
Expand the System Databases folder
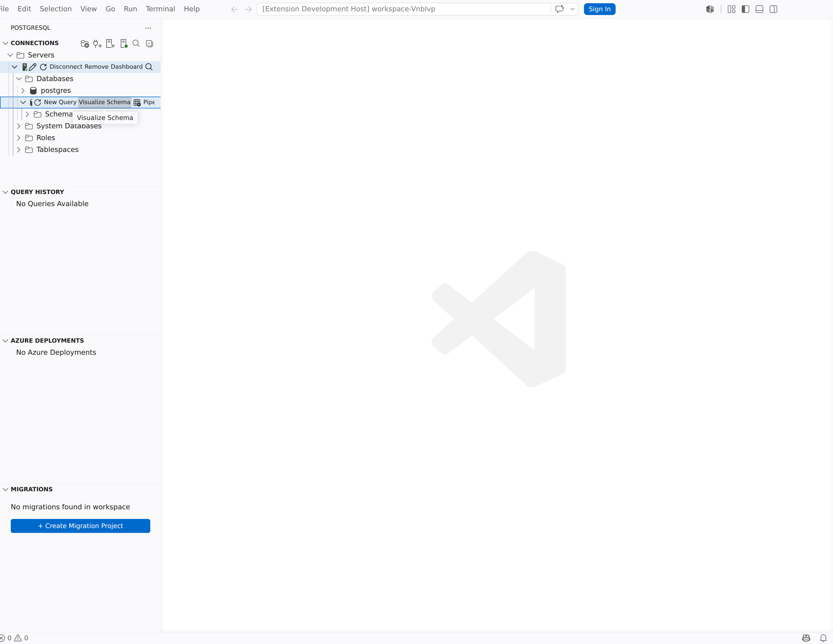click(x=19, y=126)
